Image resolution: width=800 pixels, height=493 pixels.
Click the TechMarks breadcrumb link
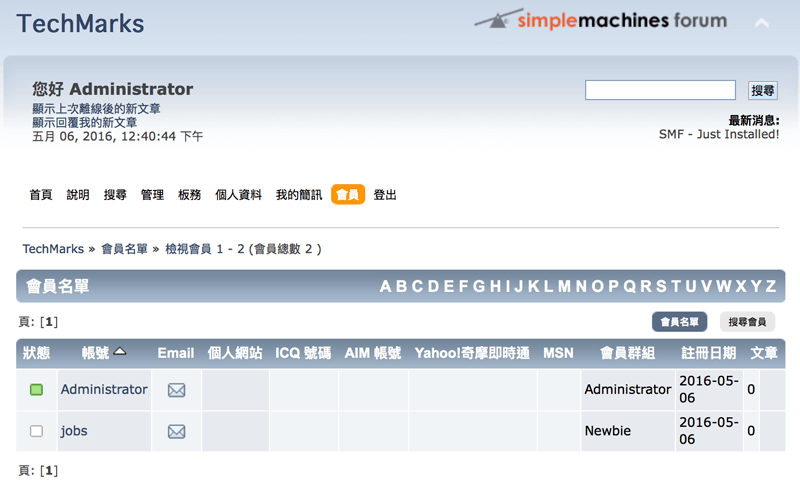(x=53, y=249)
